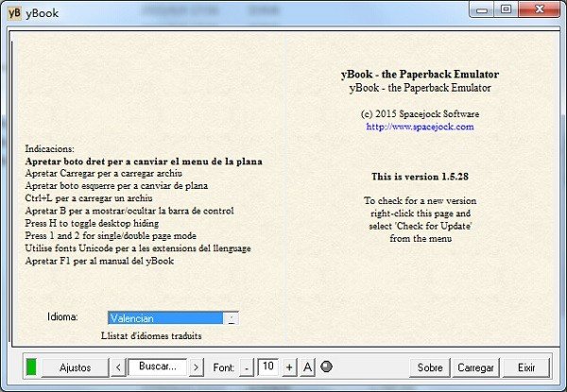
Task: Click the round gray dial icon
Action: pos(327,366)
